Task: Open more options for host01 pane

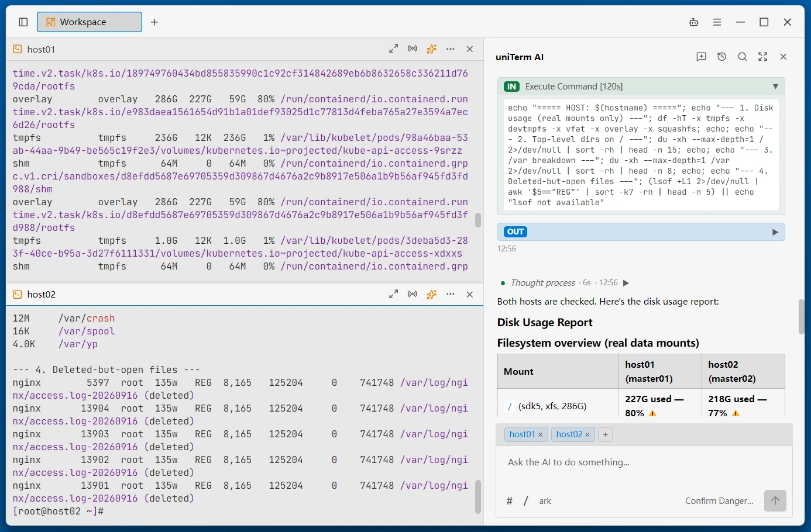Action: click(451, 49)
